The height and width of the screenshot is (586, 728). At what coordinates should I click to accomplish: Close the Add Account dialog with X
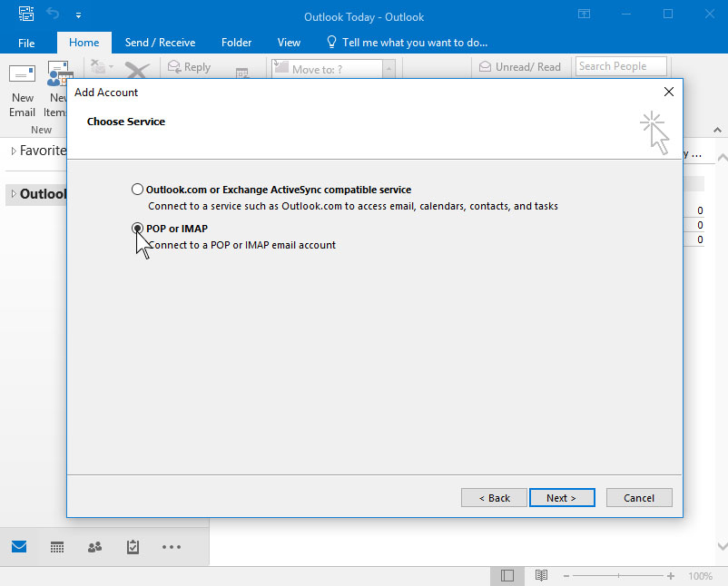coord(669,92)
